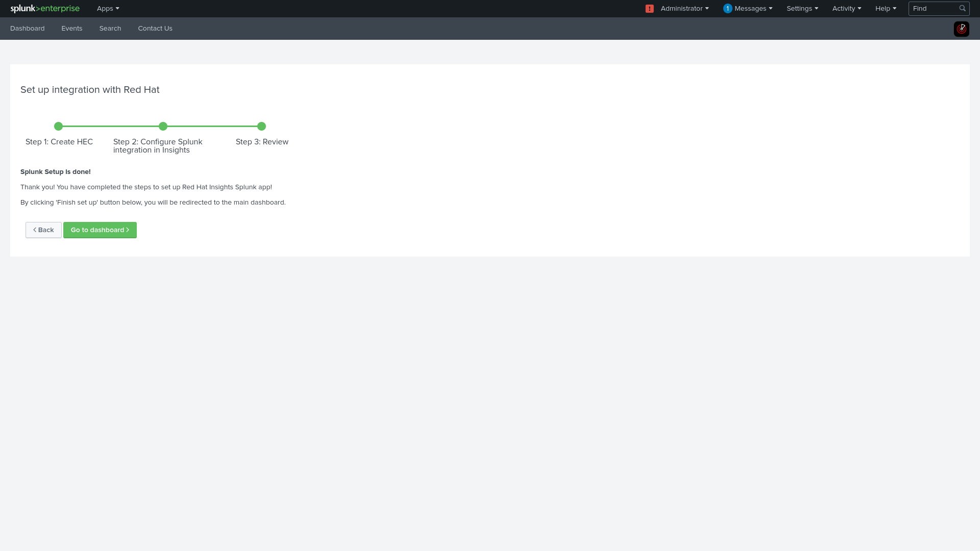Open the Help dropdown menu
This screenshot has height=551, width=980.
pyautogui.click(x=886, y=9)
